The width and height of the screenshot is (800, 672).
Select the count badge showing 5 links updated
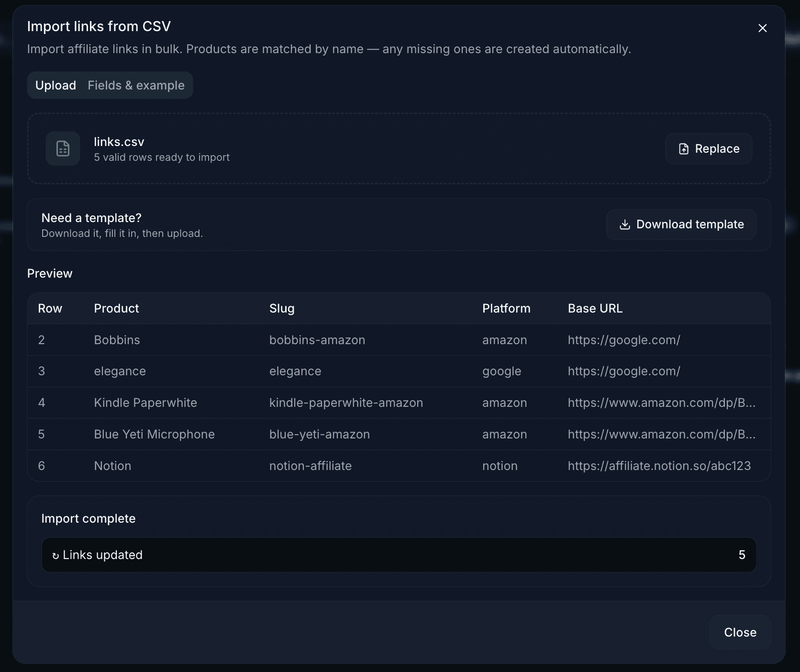pyautogui.click(x=742, y=555)
